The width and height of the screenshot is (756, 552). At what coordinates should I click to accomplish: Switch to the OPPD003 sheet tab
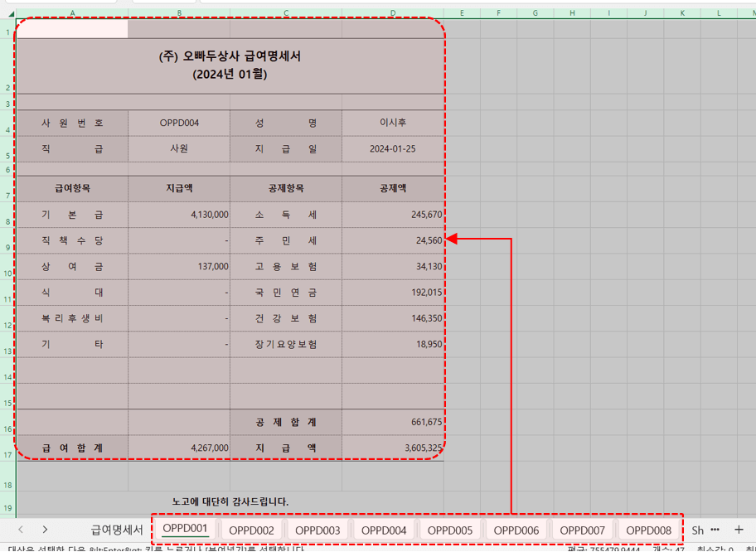[317, 530]
